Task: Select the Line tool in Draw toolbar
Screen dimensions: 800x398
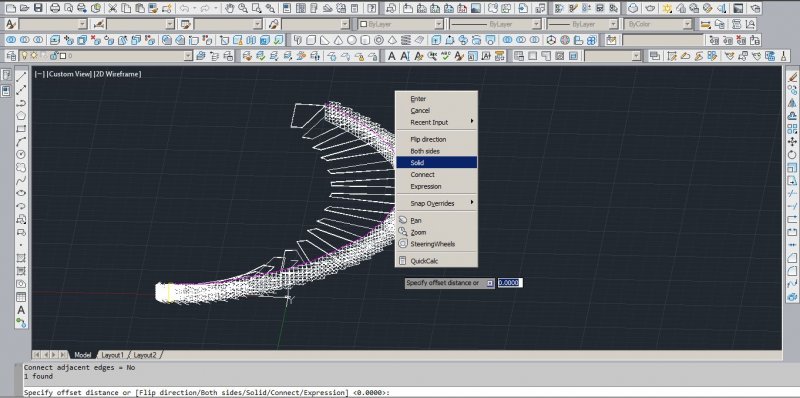Action: (21, 77)
